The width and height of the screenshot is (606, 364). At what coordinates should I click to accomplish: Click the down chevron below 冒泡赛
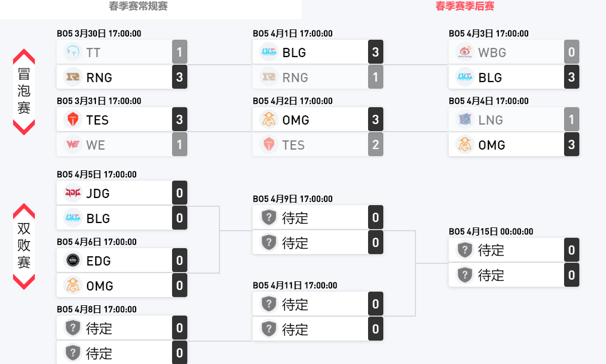tap(24, 127)
